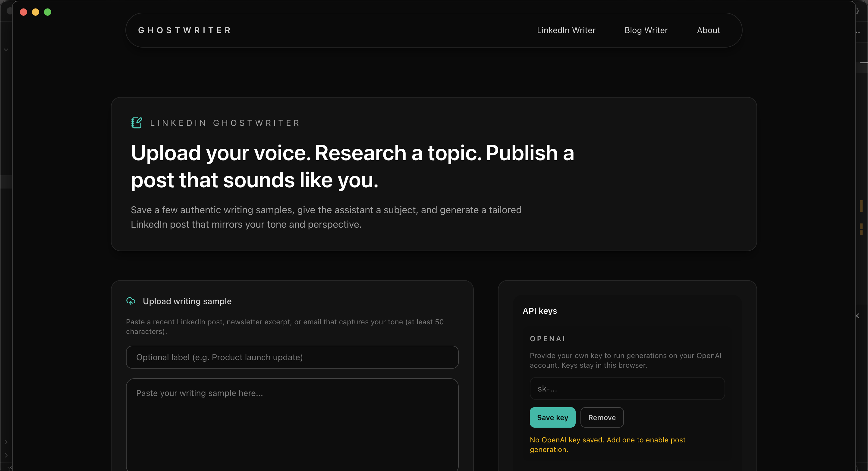Click the LinkedIn Ghostwriter pen icon
This screenshot has width=868, height=471.
[x=137, y=123]
